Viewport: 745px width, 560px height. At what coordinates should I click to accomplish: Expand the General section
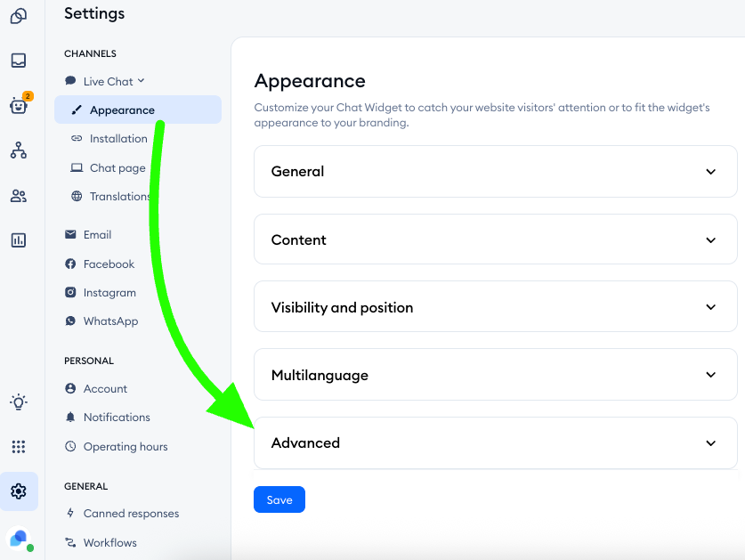pyautogui.click(x=495, y=172)
